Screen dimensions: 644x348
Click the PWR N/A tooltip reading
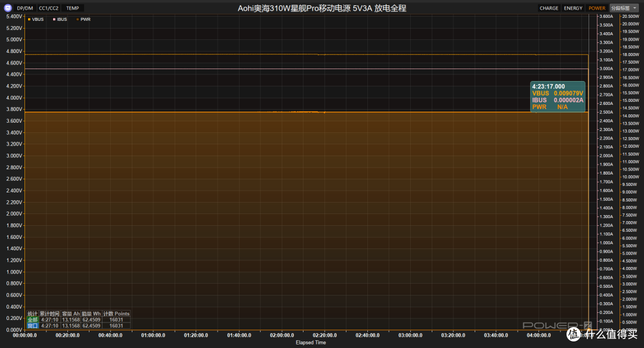(550, 107)
